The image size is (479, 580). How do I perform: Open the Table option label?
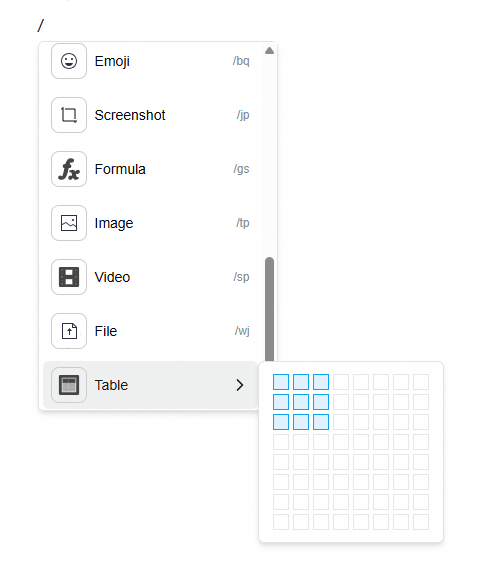click(111, 385)
